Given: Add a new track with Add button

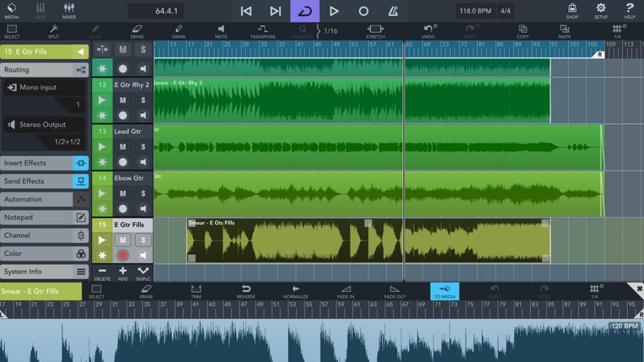Looking at the screenshot, I should point(122,273).
